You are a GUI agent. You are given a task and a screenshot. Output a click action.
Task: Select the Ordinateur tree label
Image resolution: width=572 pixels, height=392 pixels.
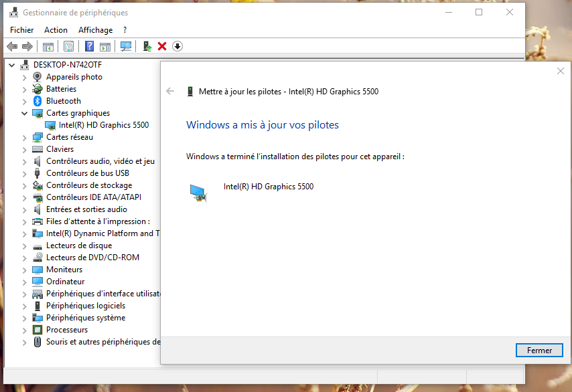[65, 282]
